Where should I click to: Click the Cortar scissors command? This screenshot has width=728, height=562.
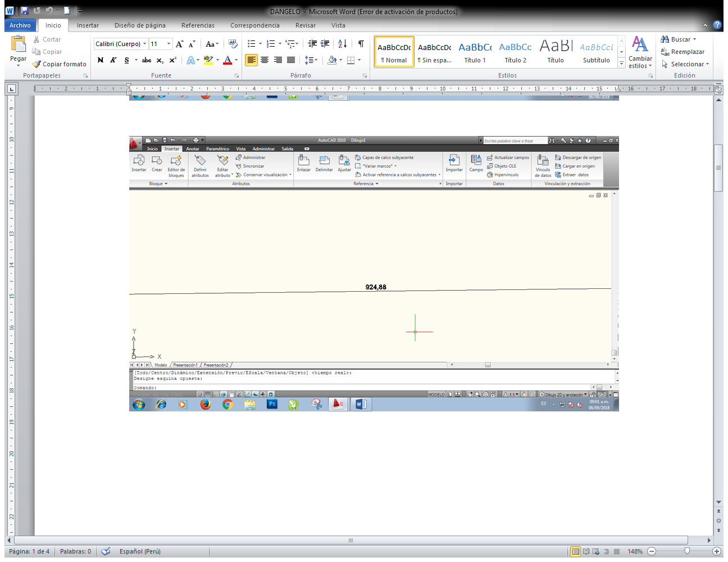click(x=47, y=39)
